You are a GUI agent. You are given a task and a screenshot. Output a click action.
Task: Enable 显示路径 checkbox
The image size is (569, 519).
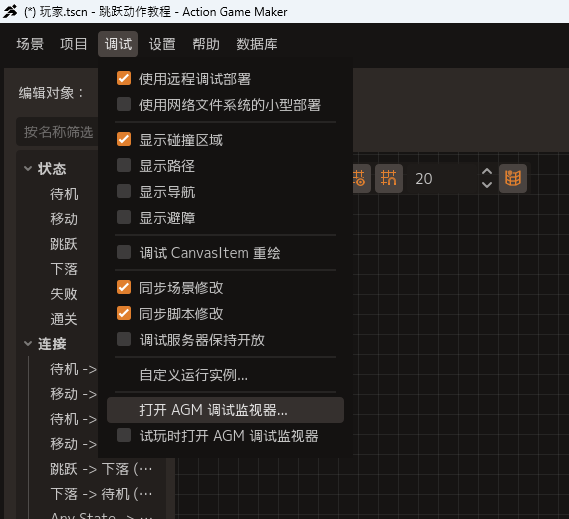[124, 165]
